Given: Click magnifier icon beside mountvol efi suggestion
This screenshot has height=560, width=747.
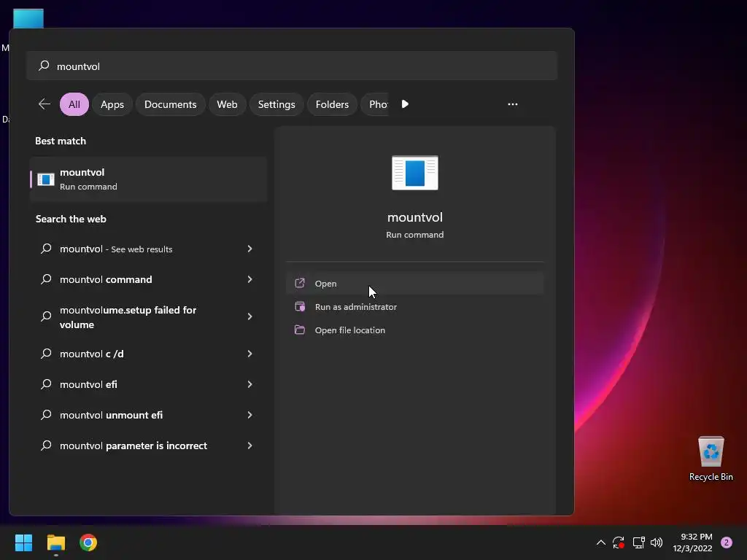Looking at the screenshot, I should coord(46,384).
